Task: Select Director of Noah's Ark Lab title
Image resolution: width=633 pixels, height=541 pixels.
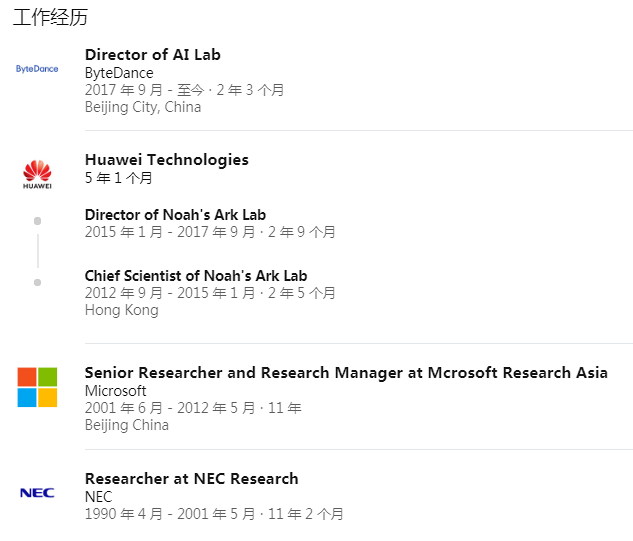Action: 175,215
